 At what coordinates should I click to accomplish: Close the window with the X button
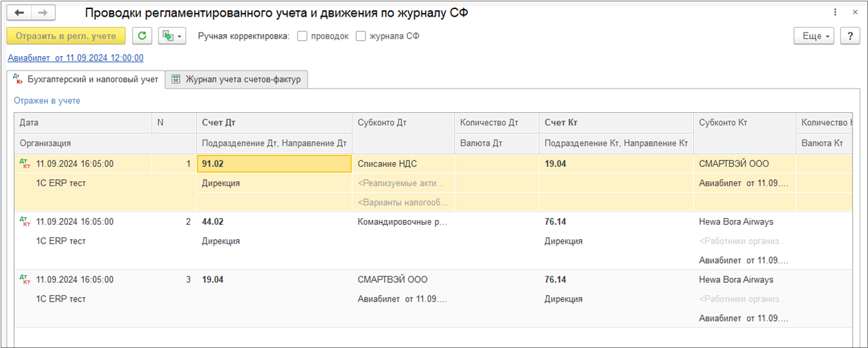click(x=855, y=13)
